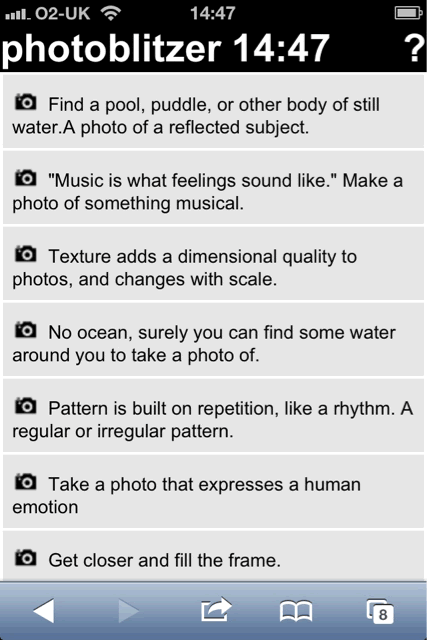Tap the camera icon next to the musical photo prompt
This screenshot has height=640, width=427.
(x=26, y=178)
